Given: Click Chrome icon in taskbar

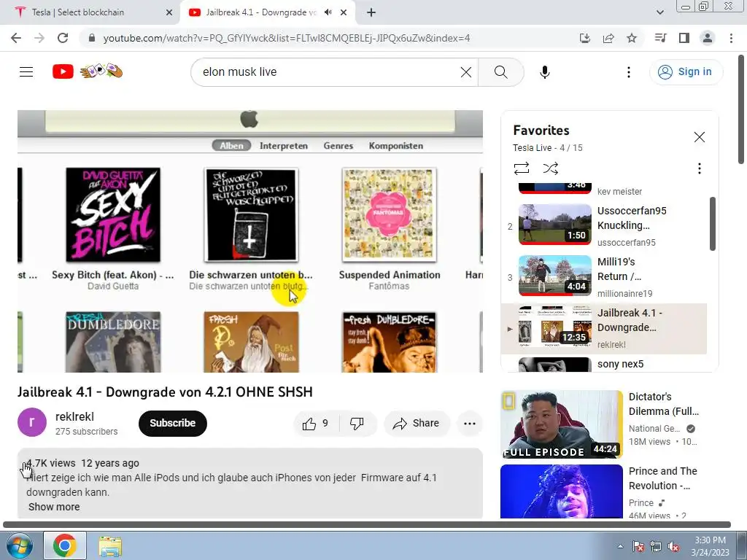Looking at the screenshot, I should (65, 545).
